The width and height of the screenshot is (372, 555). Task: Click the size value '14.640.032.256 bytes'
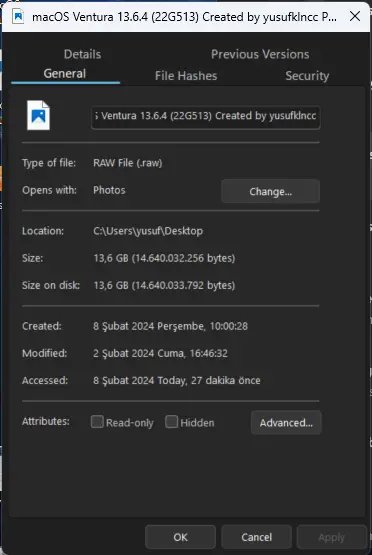tap(183, 258)
